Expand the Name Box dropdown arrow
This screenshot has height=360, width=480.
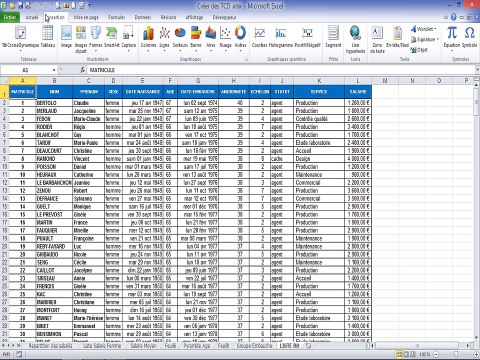54,70
